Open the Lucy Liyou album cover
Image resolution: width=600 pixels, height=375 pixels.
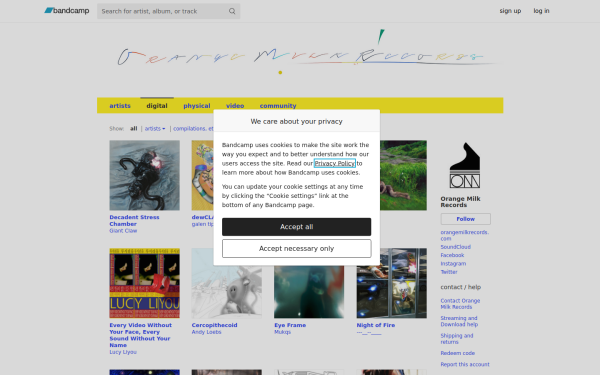(x=145, y=283)
